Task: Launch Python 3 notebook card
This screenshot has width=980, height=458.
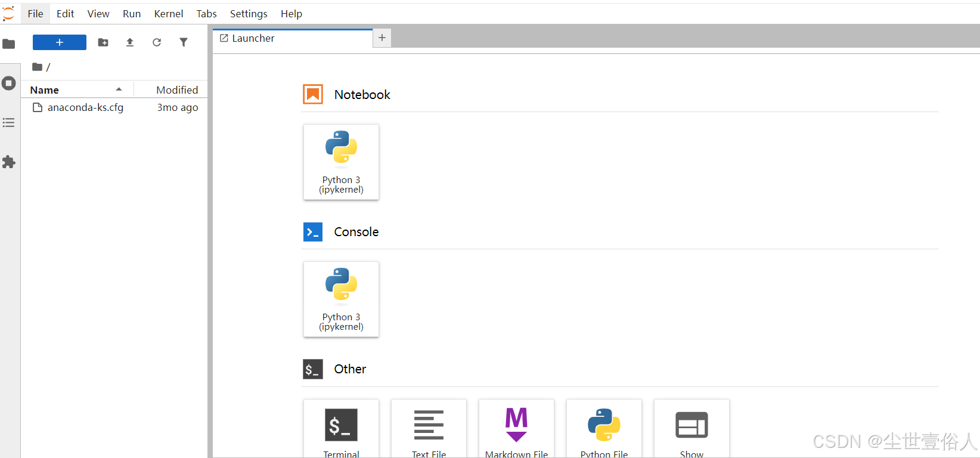Action: 341,162
